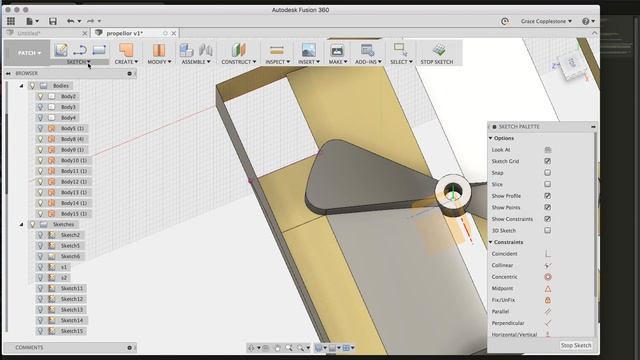Toggle visibility of Sketch2
Image resolution: width=640 pixels, height=360 pixels.
point(40,235)
